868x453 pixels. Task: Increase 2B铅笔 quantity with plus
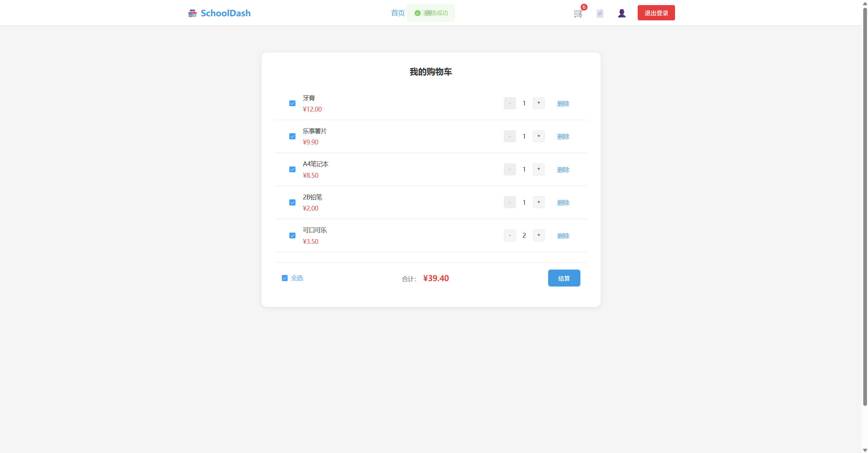point(538,202)
